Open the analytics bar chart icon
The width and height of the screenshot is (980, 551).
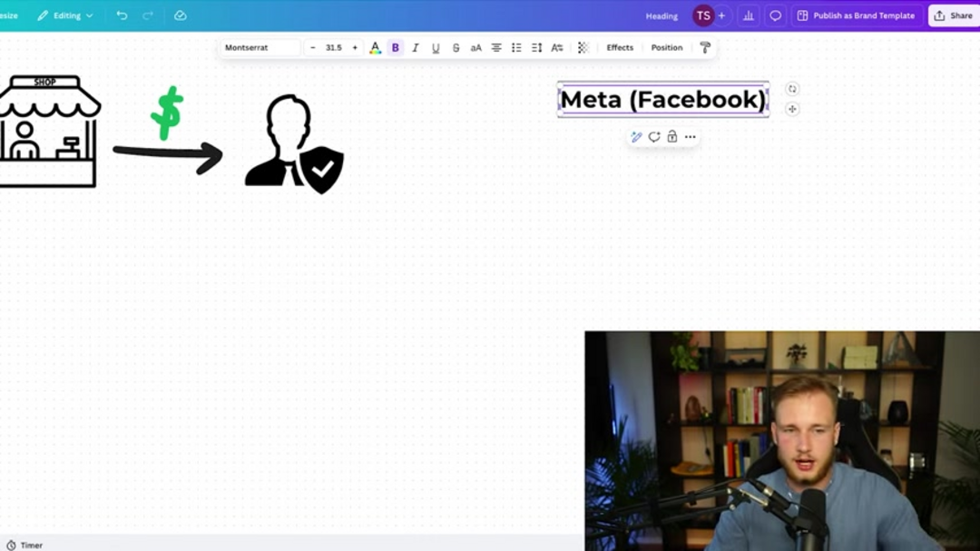(749, 15)
